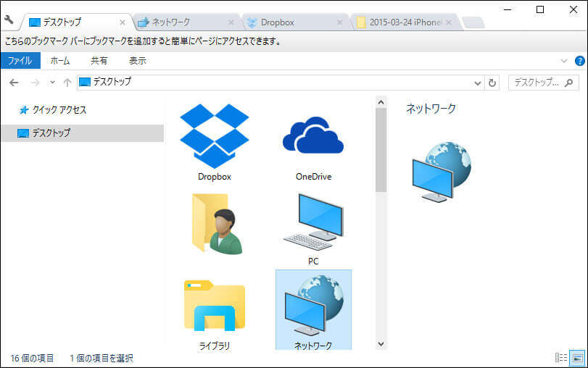Open the 共有 ribbon tab
This screenshot has height=368, width=588.
pyautogui.click(x=99, y=61)
